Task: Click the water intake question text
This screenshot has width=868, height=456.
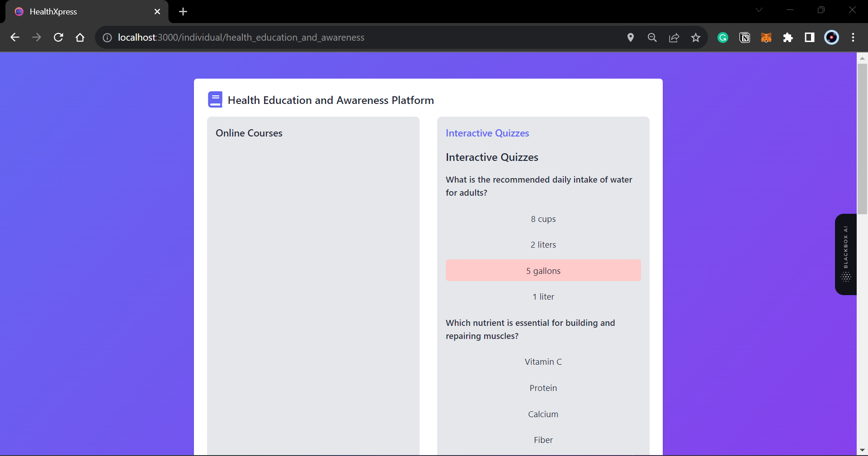Action: coord(539,186)
